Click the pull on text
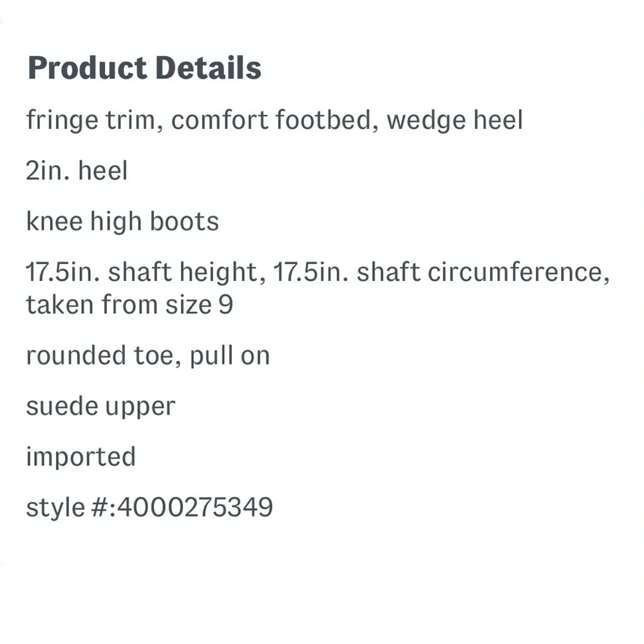Viewport: 644px width, 644px height. [x=230, y=356]
